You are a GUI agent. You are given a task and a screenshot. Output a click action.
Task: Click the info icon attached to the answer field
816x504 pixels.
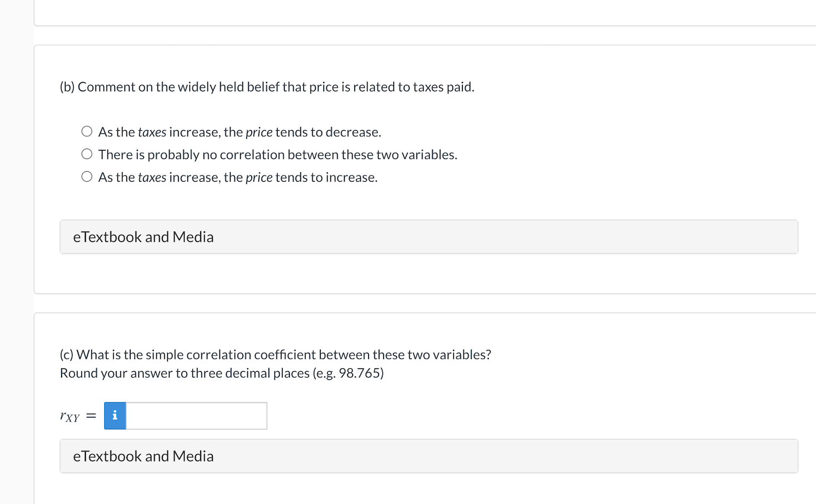115,415
